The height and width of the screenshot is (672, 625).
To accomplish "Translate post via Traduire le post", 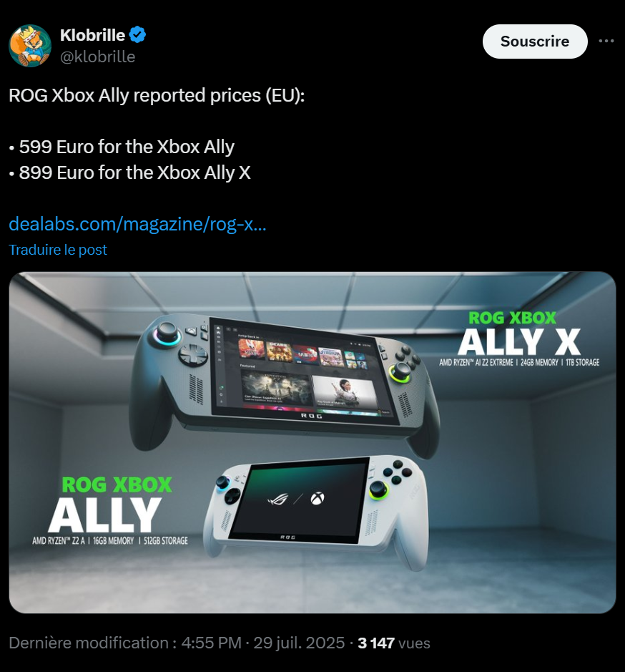I will coord(58,250).
